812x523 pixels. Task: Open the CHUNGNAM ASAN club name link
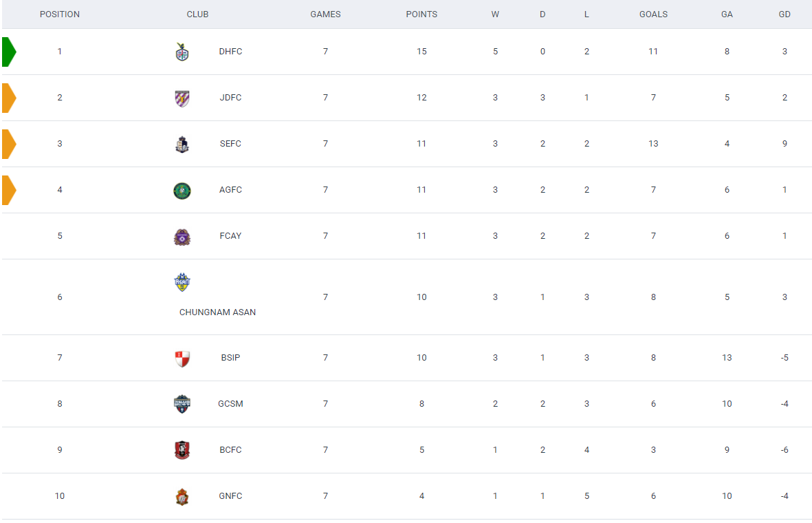(217, 312)
